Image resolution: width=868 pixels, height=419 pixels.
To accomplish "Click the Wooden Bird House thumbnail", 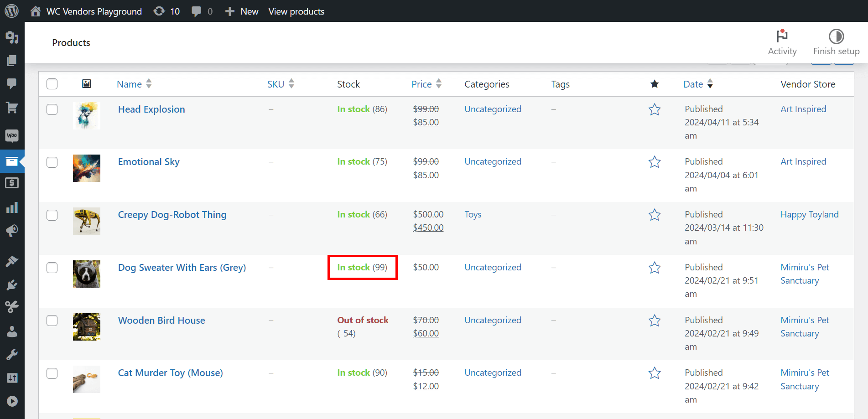I will coord(87,327).
